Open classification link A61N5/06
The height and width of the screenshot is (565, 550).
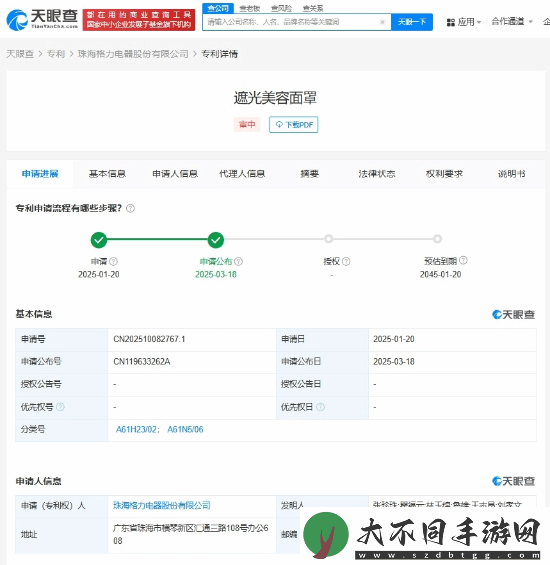point(185,430)
